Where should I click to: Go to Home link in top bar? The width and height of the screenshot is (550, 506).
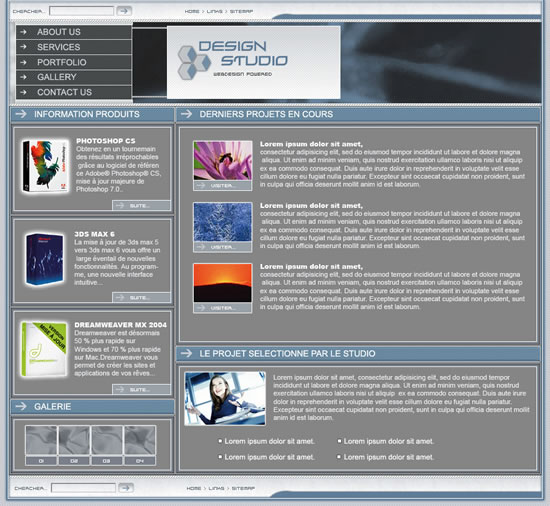pos(192,12)
